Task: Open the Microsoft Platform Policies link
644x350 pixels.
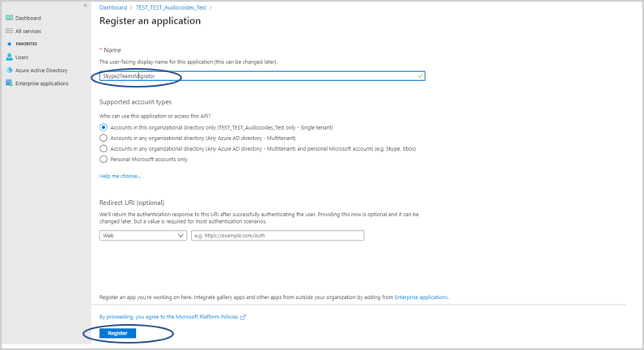Action: click(169, 317)
